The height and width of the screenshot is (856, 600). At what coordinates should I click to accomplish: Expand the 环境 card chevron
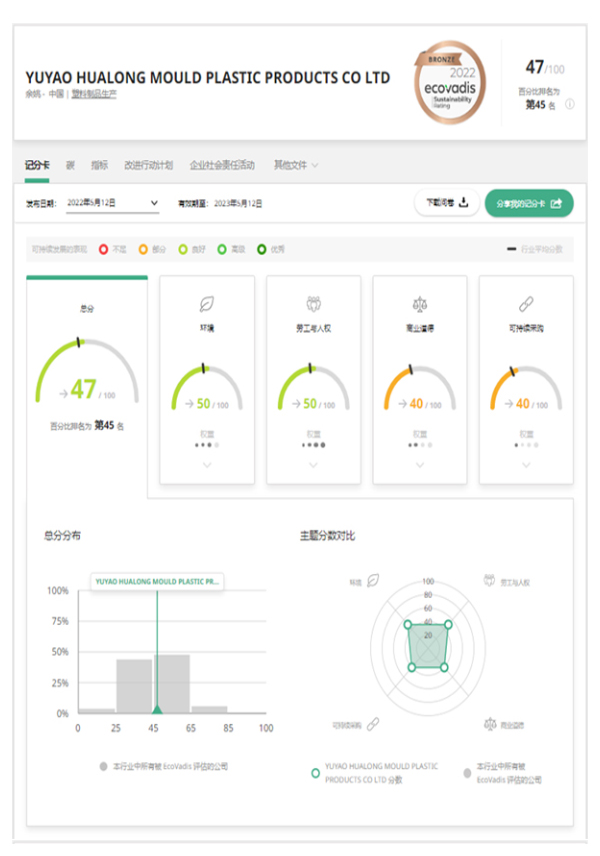coord(207,465)
